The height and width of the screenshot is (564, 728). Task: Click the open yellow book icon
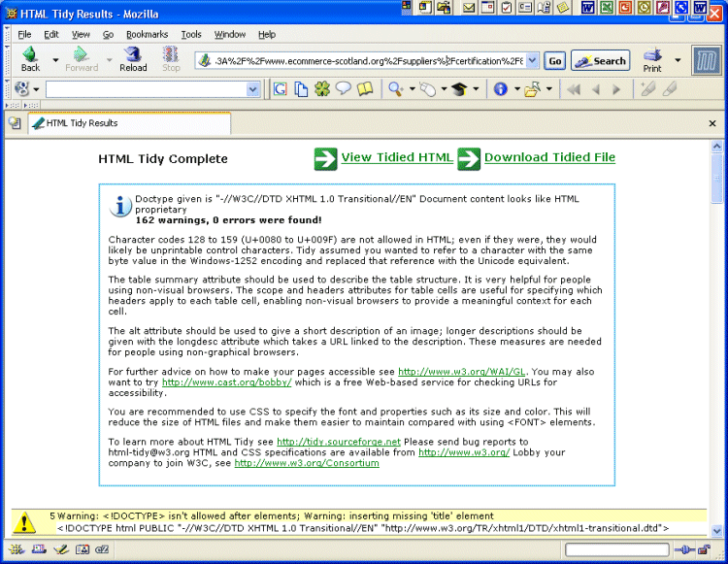coord(365,88)
